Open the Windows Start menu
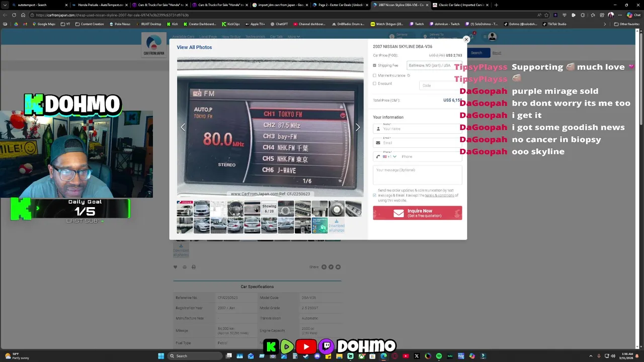This screenshot has height=362, width=644. click(x=161, y=356)
